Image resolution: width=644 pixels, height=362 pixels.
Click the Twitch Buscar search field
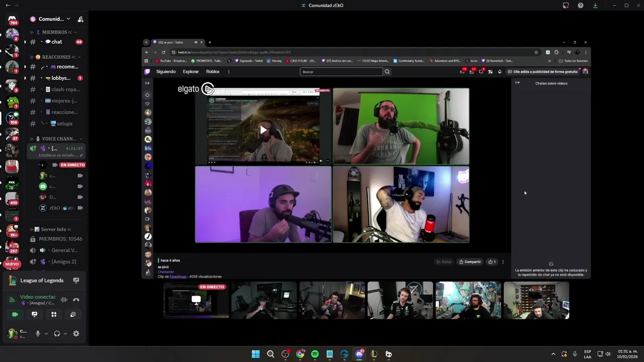[341, 72]
